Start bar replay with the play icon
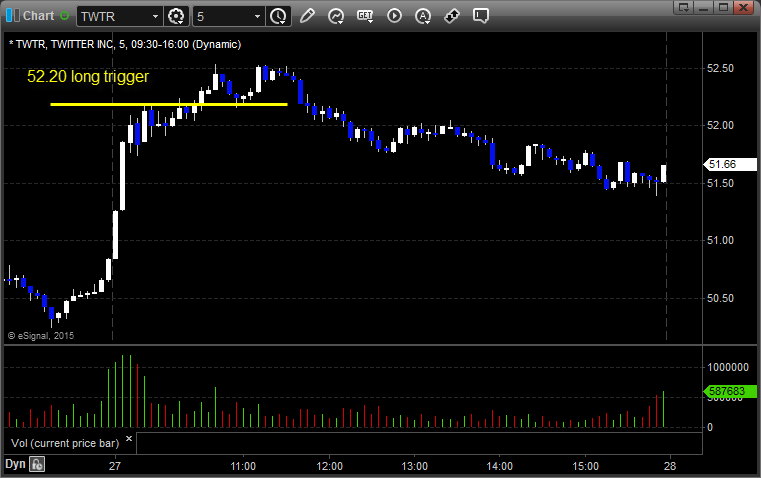The height and width of the screenshot is (478, 761). click(394, 16)
